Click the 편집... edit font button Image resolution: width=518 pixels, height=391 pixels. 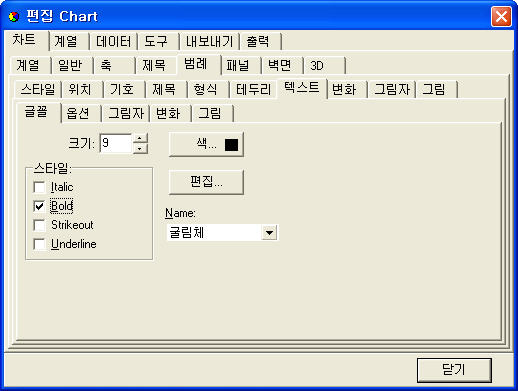206,182
